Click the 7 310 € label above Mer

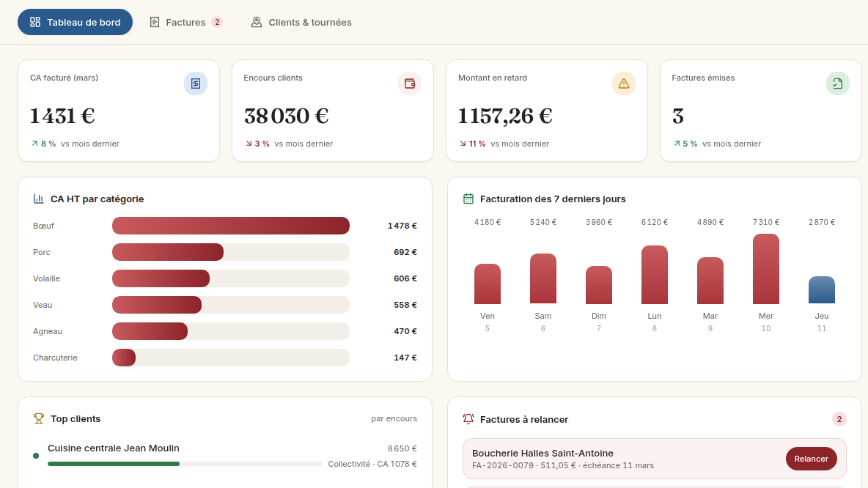tap(766, 222)
